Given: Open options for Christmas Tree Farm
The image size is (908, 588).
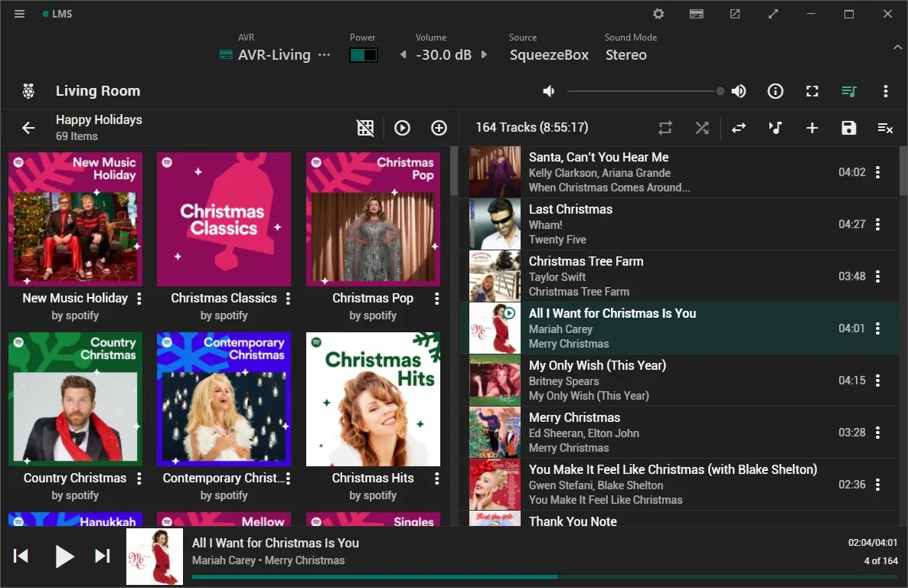Looking at the screenshot, I should (x=878, y=276).
